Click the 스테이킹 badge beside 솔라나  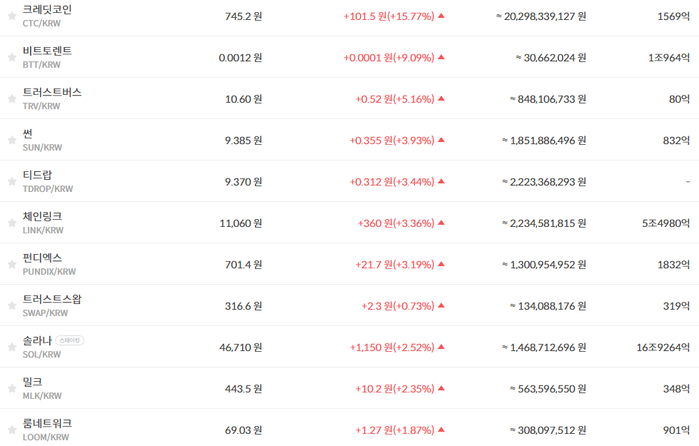(70, 340)
